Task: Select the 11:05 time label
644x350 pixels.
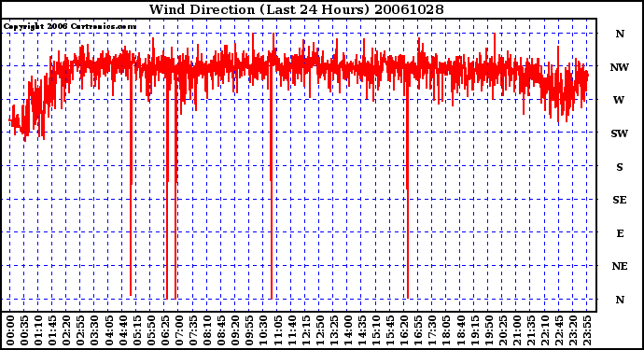Action: click(277, 330)
